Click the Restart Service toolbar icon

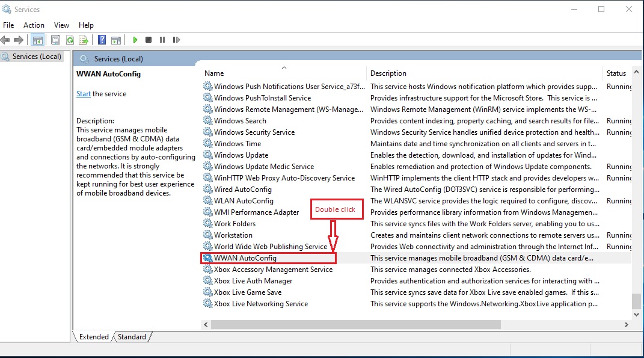[176, 40]
